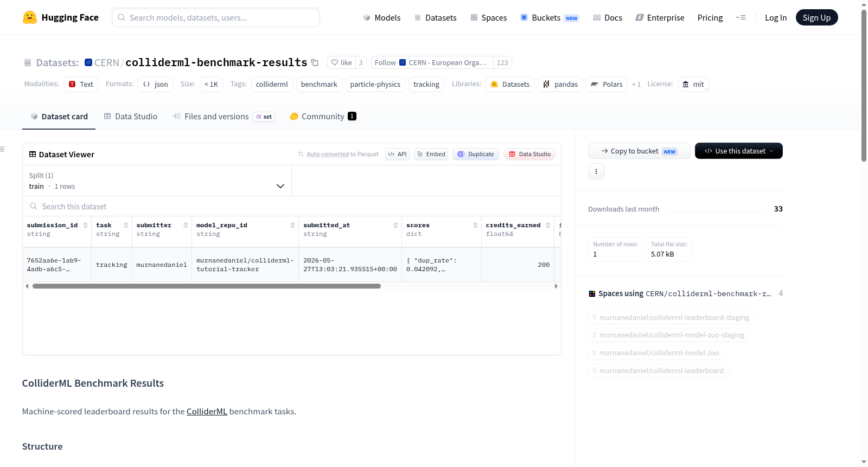
Task: Open Buckets in the top navigation
Action: [550, 17]
